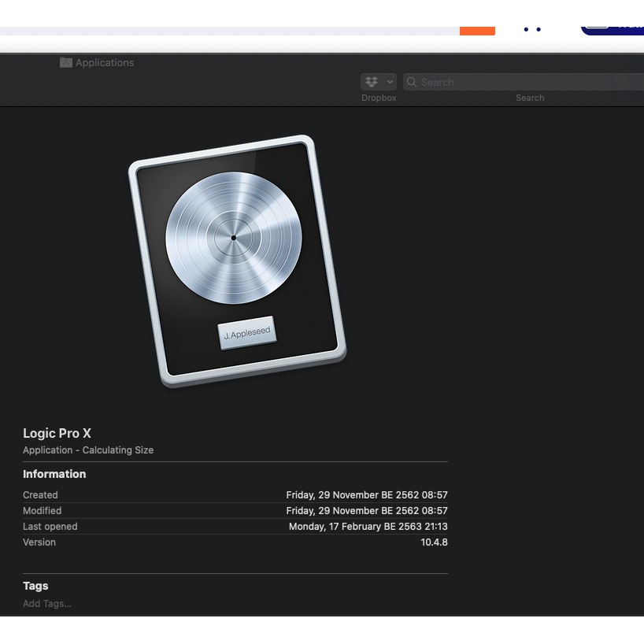The width and height of the screenshot is (644, 644).
Task: Click the J. Appleseed nameplate on the app icon
Action: coord(247,333)
